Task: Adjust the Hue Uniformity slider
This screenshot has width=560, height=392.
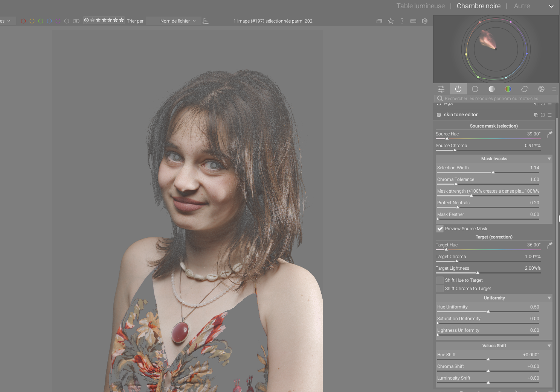Action: pos(488,311)
